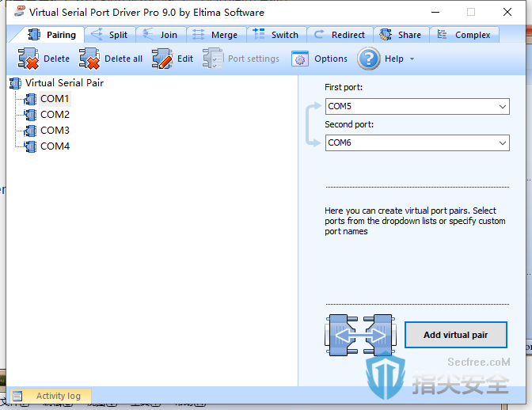532x410 pixels.
Task: Open the First port dropdown arrow
Action: [x=503, y=107]
